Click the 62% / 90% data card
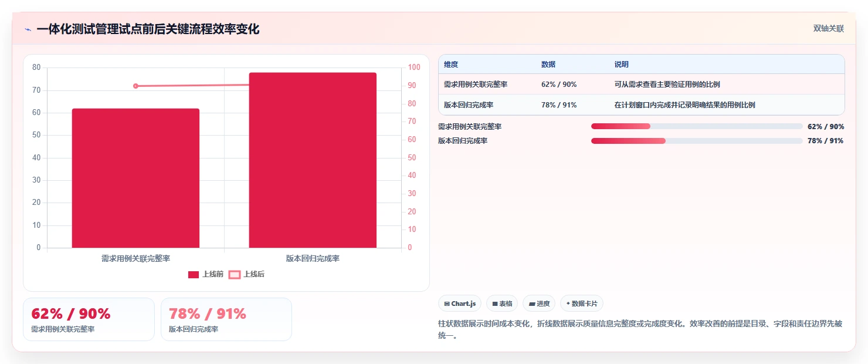Viewport: 868px width, 364px height. point(89,319)
